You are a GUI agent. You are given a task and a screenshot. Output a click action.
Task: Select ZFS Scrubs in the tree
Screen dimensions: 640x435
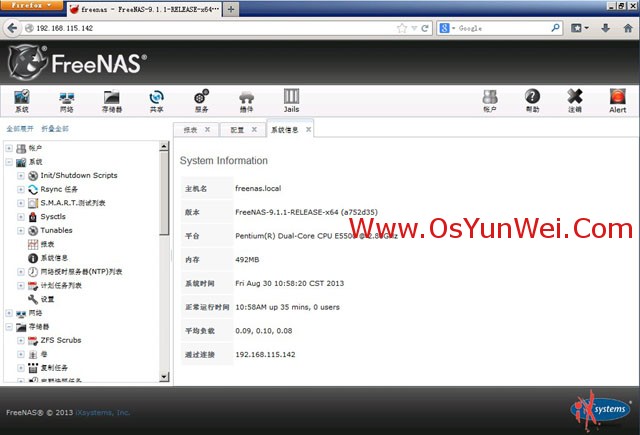tap(61, 340)
